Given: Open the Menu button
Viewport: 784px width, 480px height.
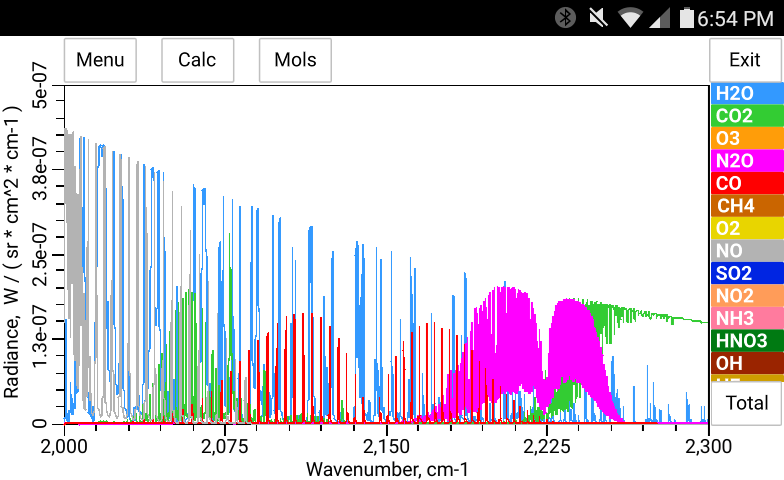Looking at the screenshot, I should pos(100,60).
